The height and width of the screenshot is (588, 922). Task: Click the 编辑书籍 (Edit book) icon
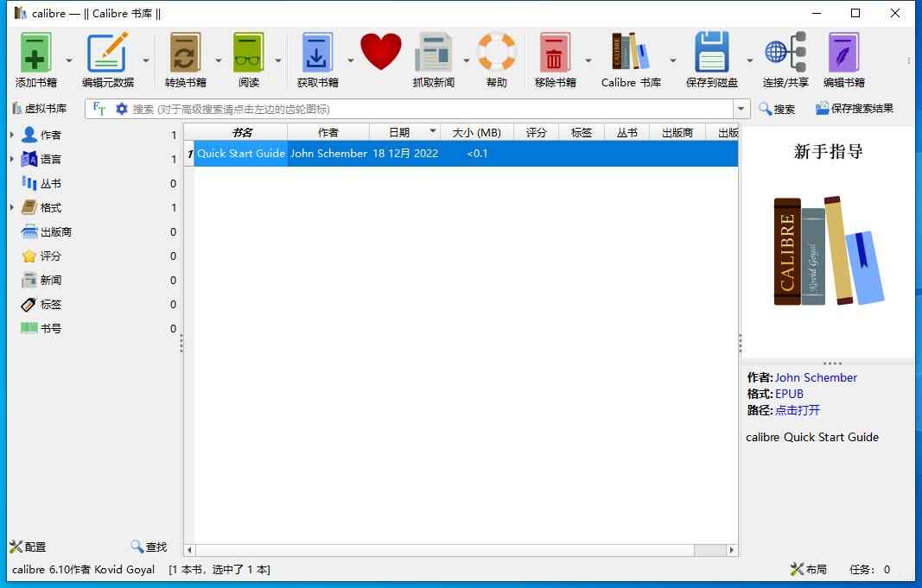(843, 52)
